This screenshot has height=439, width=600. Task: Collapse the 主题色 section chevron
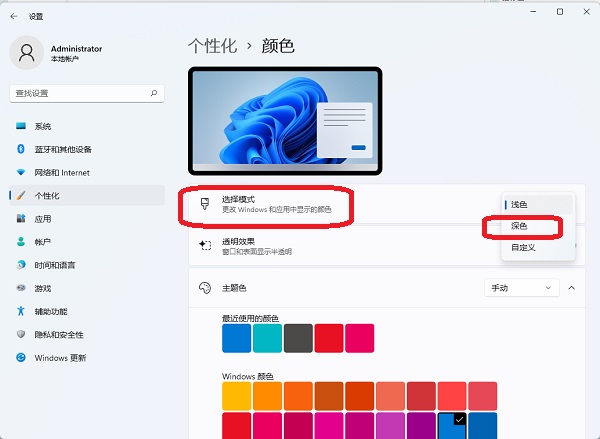click(x=571, y=288)
